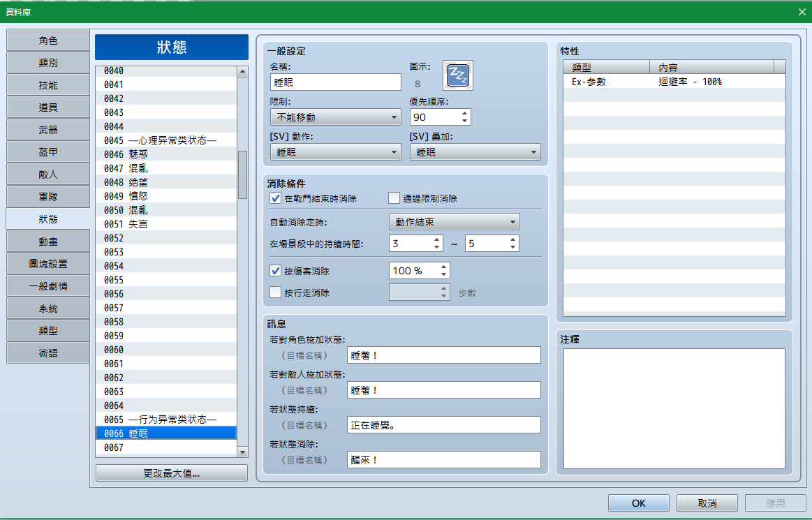
Task: Click the state list scroll down arrow
Action: [x=242, y=452]
